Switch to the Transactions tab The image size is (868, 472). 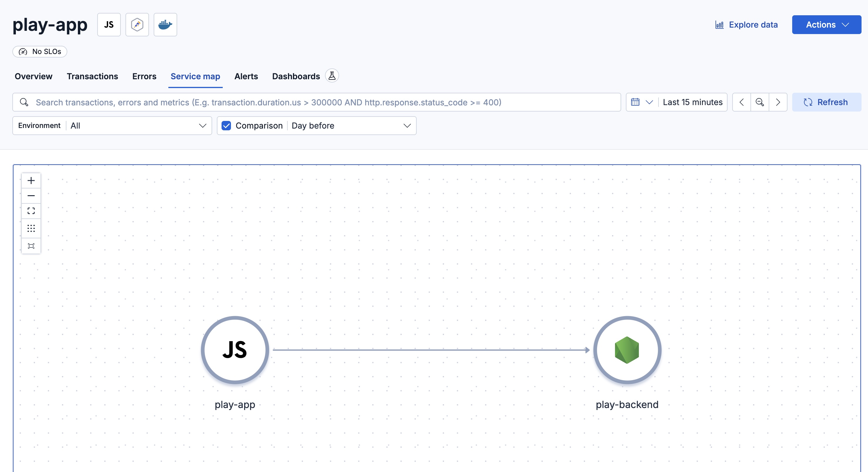(92, 76)
